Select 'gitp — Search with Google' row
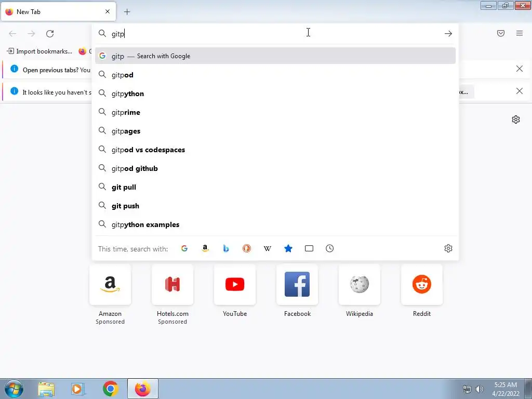 (275, 56)
